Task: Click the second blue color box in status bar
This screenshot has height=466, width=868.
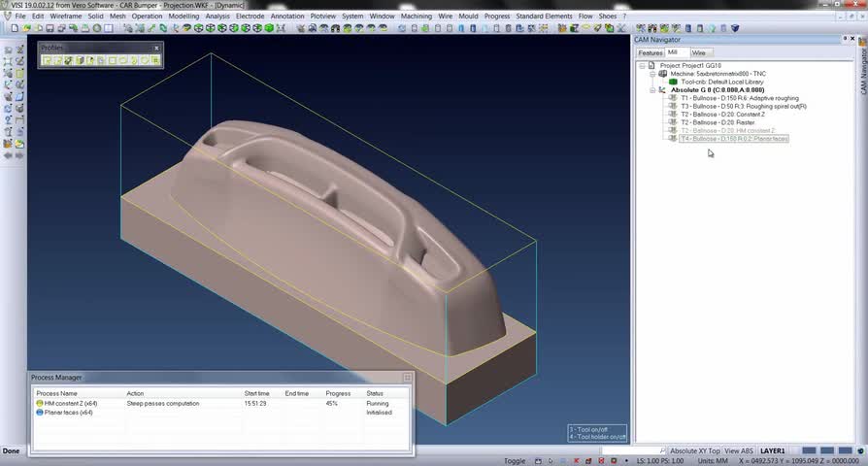Action: click(827, 451)
